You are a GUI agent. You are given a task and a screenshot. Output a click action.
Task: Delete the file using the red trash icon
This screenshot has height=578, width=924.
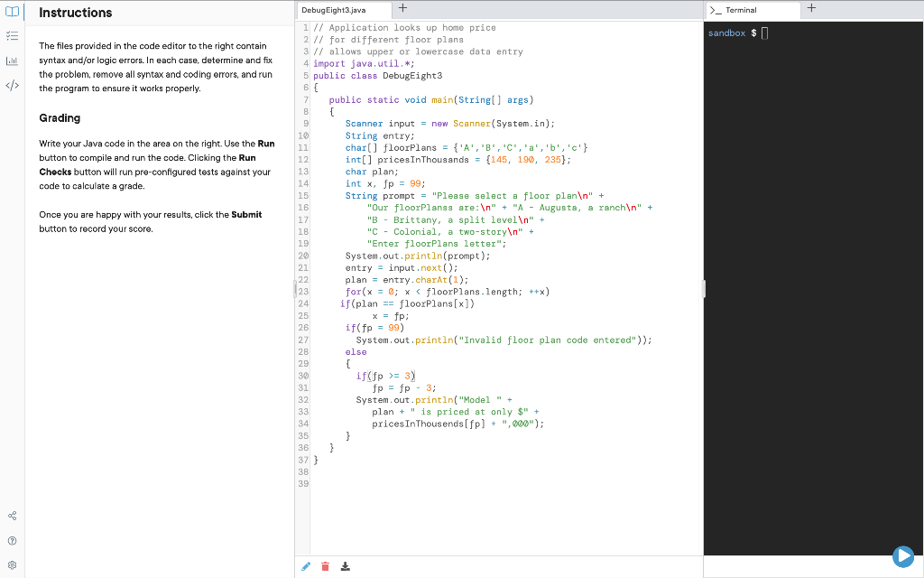point(325,566)
